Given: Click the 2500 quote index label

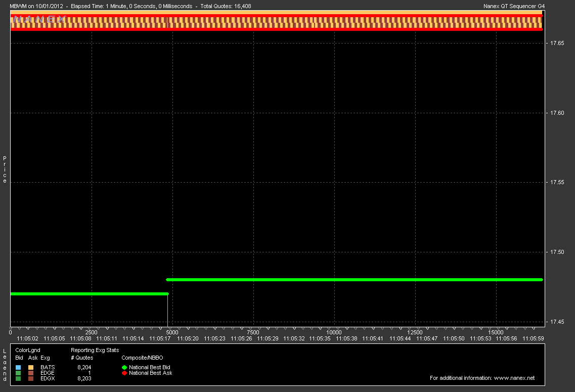Looking at the screenshot, I should point(92,332).
